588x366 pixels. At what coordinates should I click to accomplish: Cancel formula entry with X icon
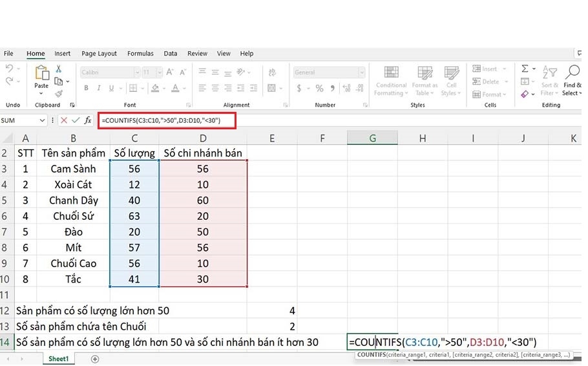pos(64,120)
